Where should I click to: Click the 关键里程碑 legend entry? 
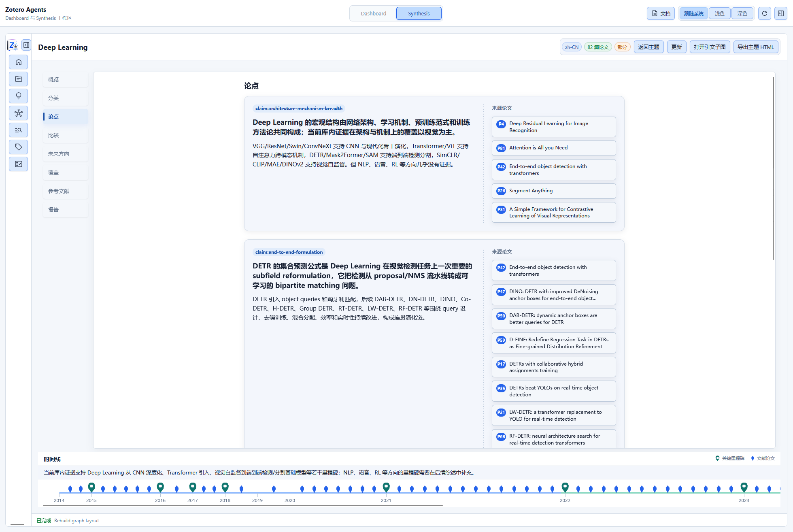730,458
